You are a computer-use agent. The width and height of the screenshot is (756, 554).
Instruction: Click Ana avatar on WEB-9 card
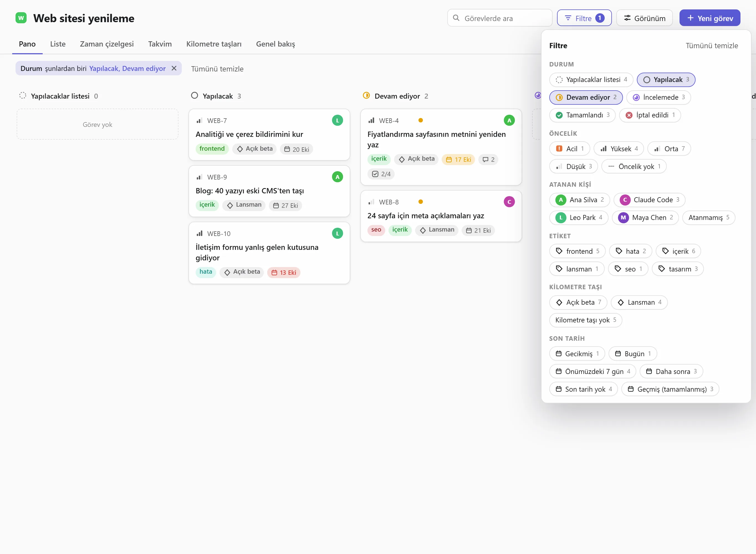(338, 177)
